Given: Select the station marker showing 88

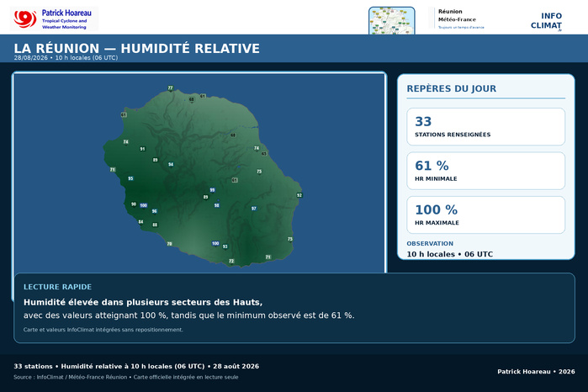Looking at the screenshot, I should click(x=155, y=225).
